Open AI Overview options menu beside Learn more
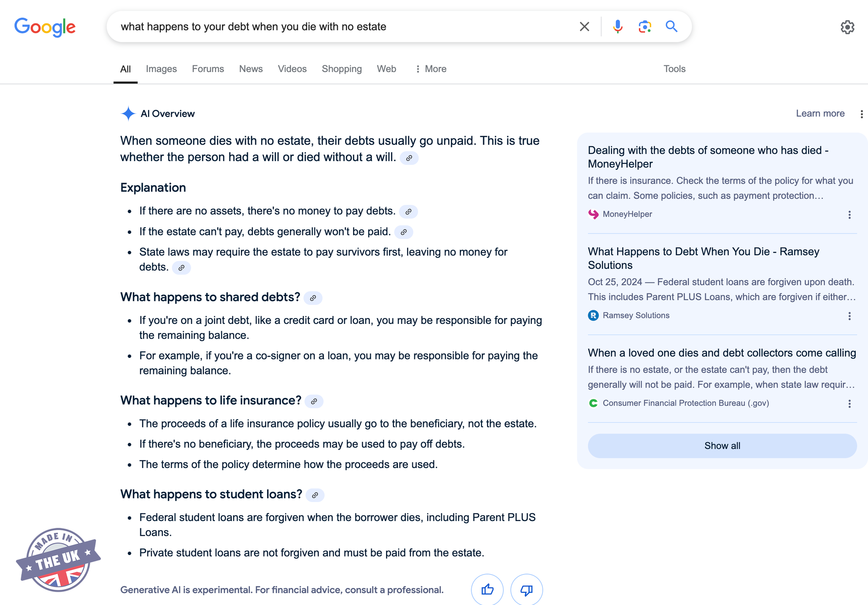 tap(861, 114)
